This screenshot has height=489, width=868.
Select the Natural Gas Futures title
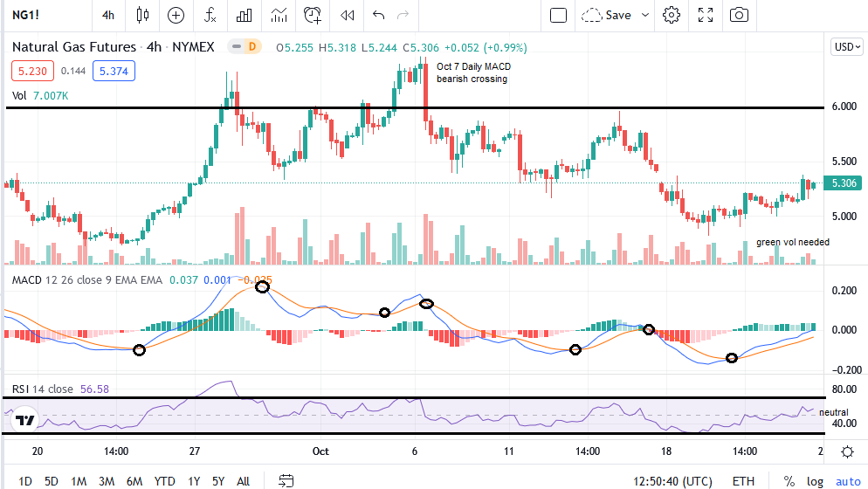coord(74,47)
